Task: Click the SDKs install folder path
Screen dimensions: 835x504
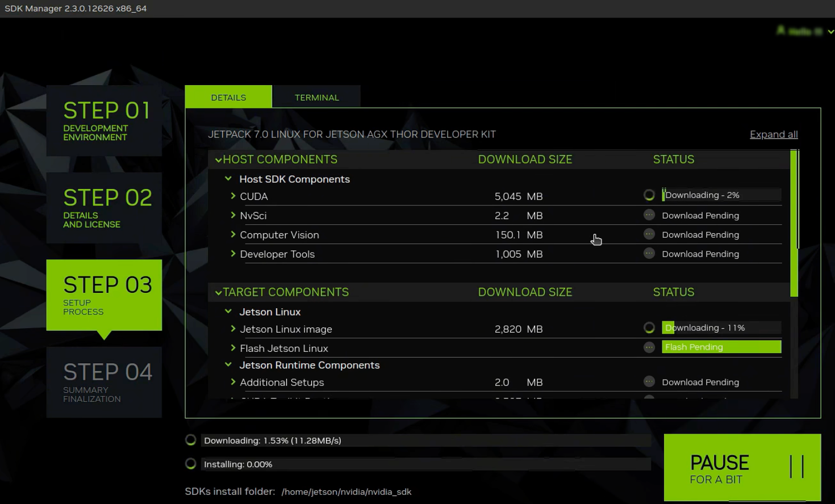Action: point(346,492)
